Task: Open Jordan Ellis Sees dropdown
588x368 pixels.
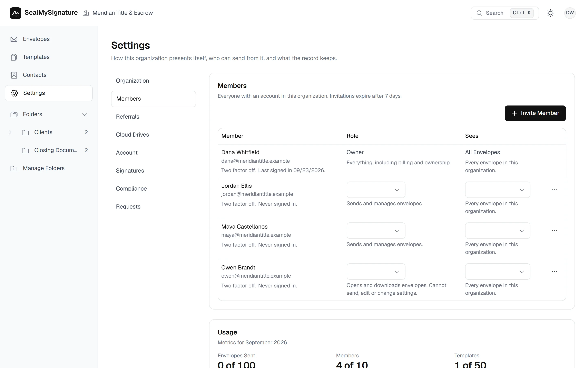Action: click(x=498, y=190)
